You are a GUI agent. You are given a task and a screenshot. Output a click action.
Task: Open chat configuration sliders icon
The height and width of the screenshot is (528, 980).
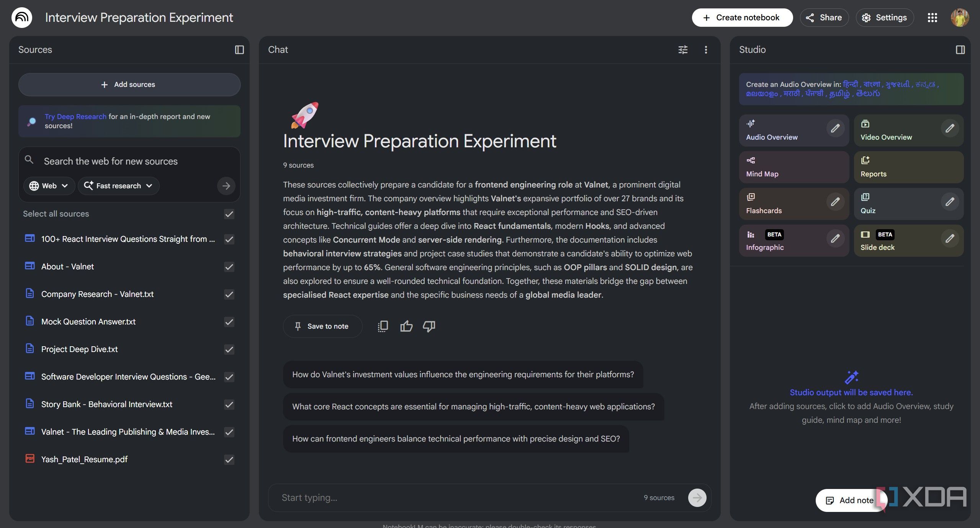[683, 50]
